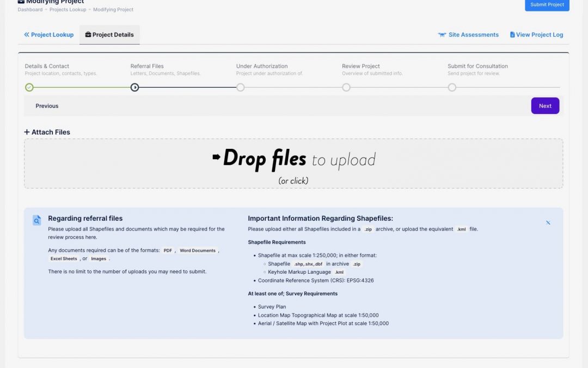
Task: Jump to Submit for Consultation step circle
Action: point(452,87)
